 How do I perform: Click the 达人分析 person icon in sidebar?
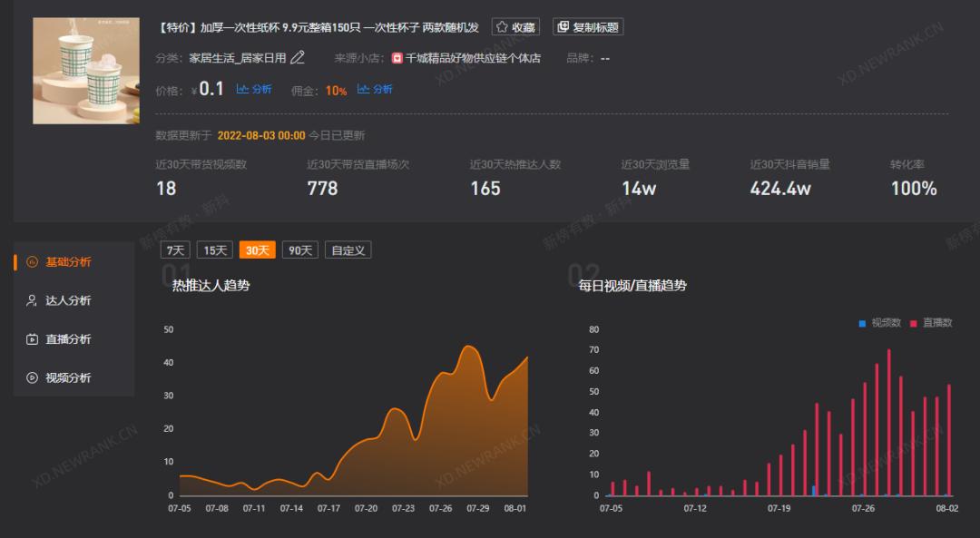click(32, 300)
